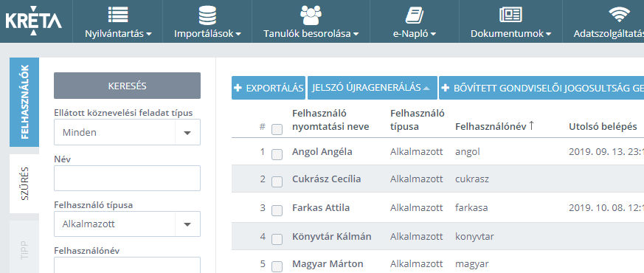Click the name Könyvtár Kálmán
Image resolution: width=644 pixels, height=273 pixels.
(332, 236)
